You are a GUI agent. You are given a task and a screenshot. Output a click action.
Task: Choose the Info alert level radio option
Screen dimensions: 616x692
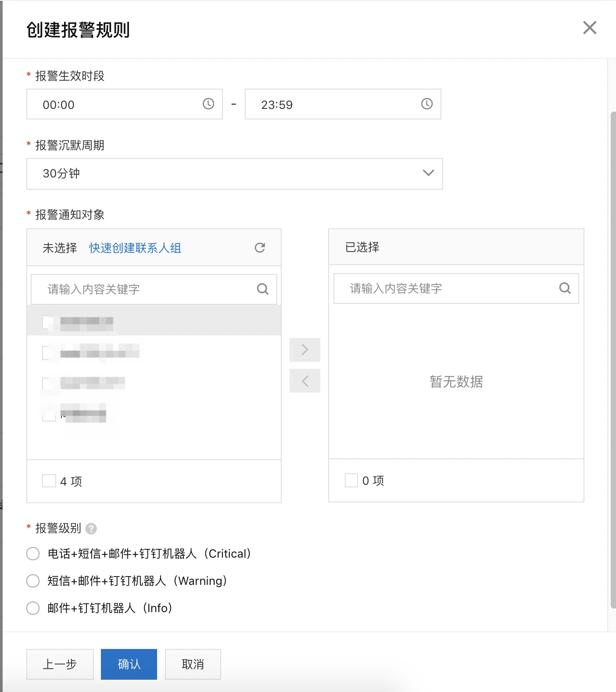point(33,608)
